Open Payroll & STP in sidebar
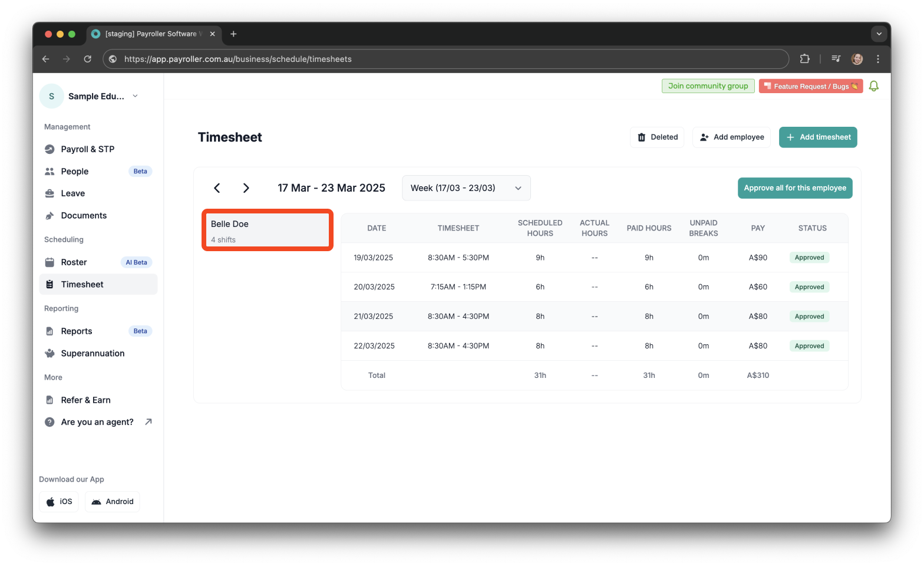The image size is (924, 566). point(98,149)
